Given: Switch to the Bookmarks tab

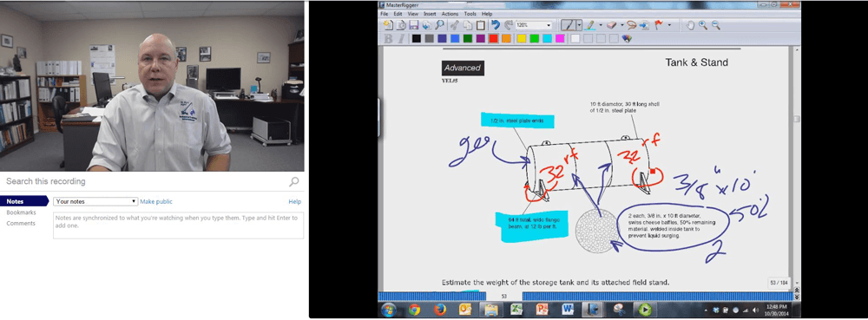Looking at the screenshot, I should point(21,212).
